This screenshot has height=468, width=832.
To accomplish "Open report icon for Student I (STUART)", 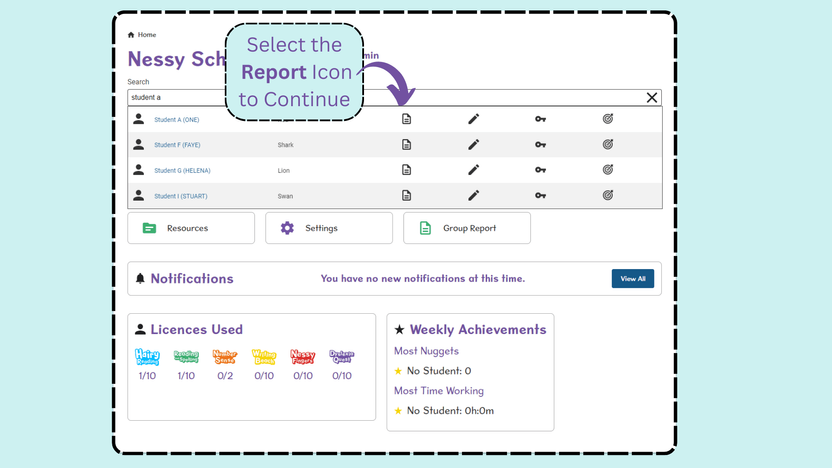I will point(406,195).
